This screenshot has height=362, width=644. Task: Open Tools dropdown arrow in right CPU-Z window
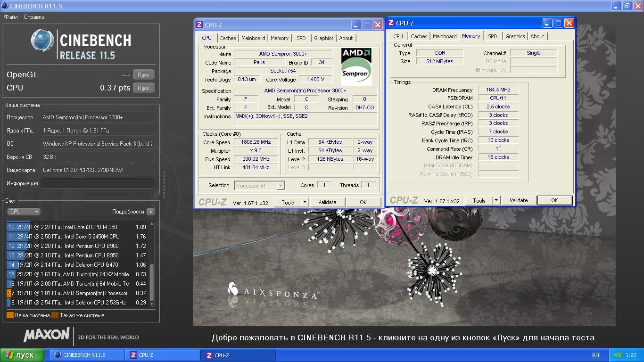[x=496, y=200]
